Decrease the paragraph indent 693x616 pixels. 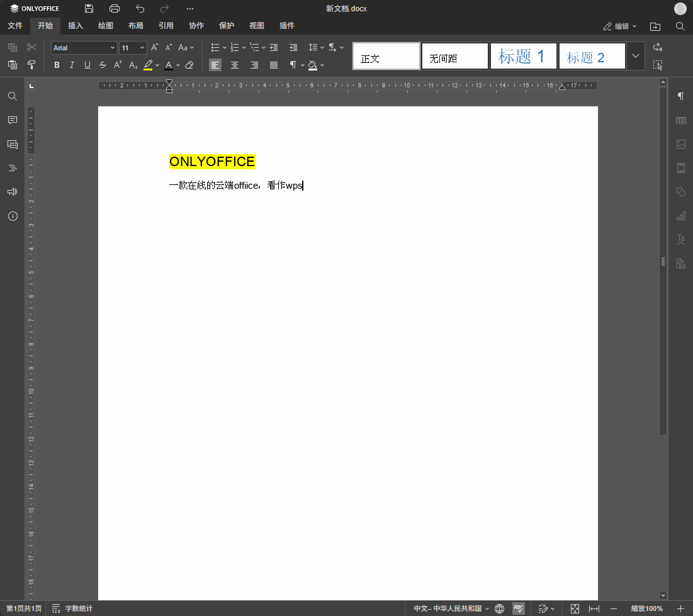pyautogui.click(x=274, y=47)
